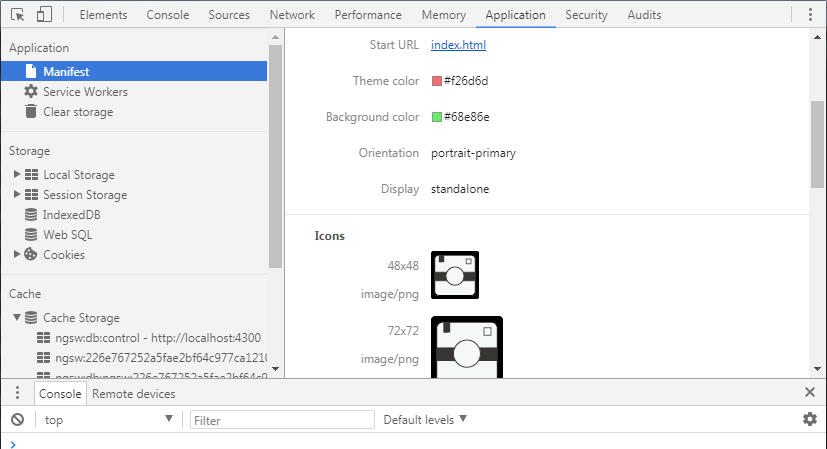Select the #f26d6d theme color text
This screenshot has width=827, height=449.
(x=466, y=81)
